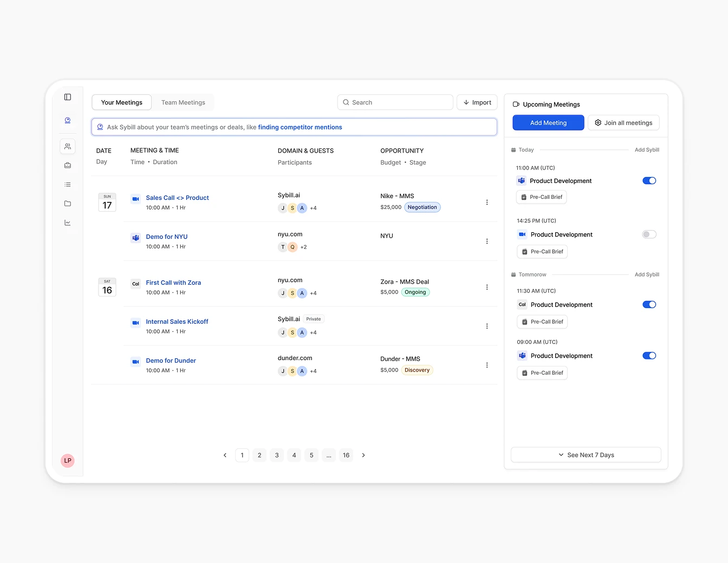The height and width of the screenshot is (563, 728).
Task: Open the folder icon in sidebar
Action: 68,204
